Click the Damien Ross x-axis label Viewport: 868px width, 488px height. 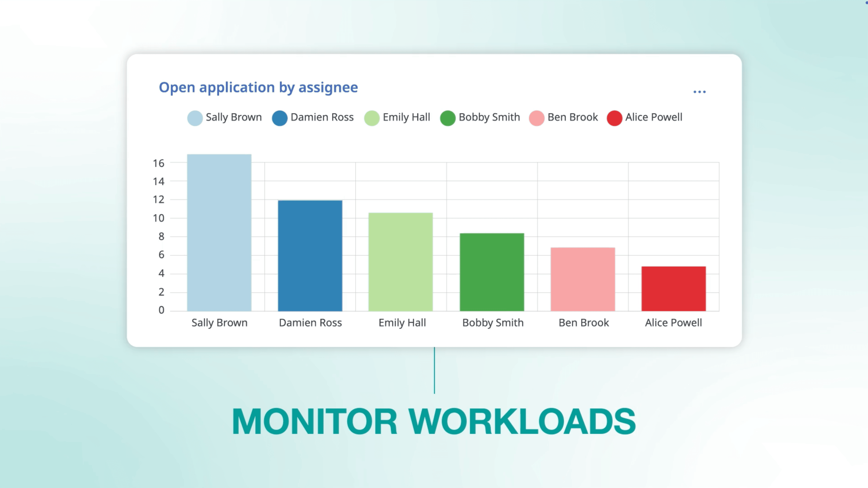pos(310,323)
